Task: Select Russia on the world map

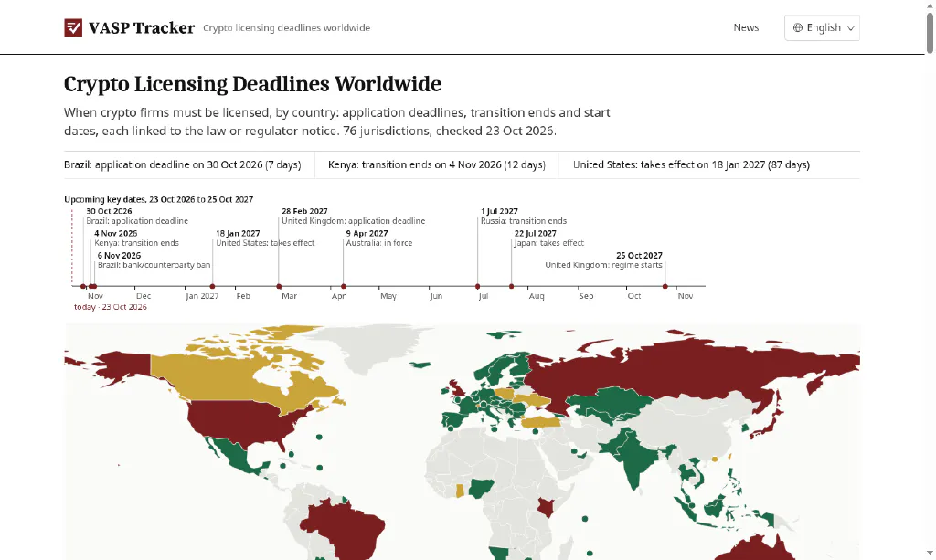Action: pyautogui.click(x=686, y=370)
